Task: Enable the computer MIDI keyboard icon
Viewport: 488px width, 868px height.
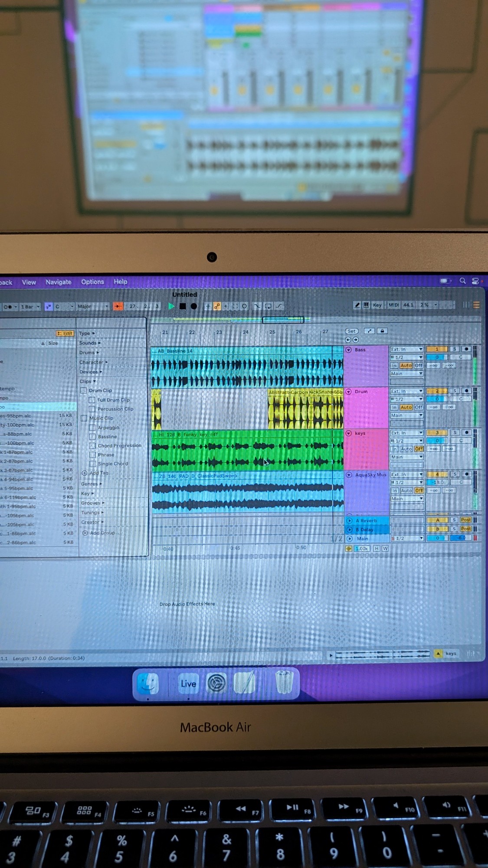Action: (366, 305)
